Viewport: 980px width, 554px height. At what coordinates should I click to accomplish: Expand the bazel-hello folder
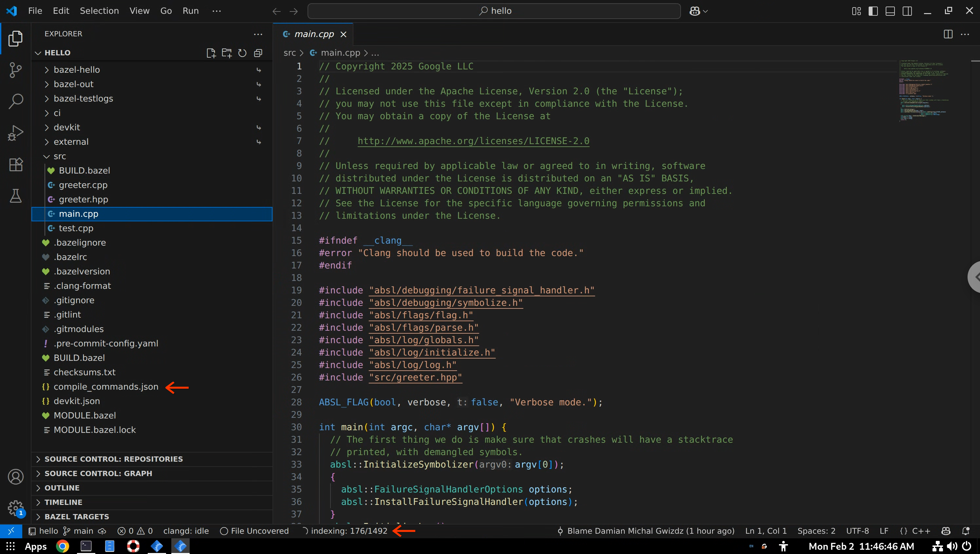(x=151, y=70)
